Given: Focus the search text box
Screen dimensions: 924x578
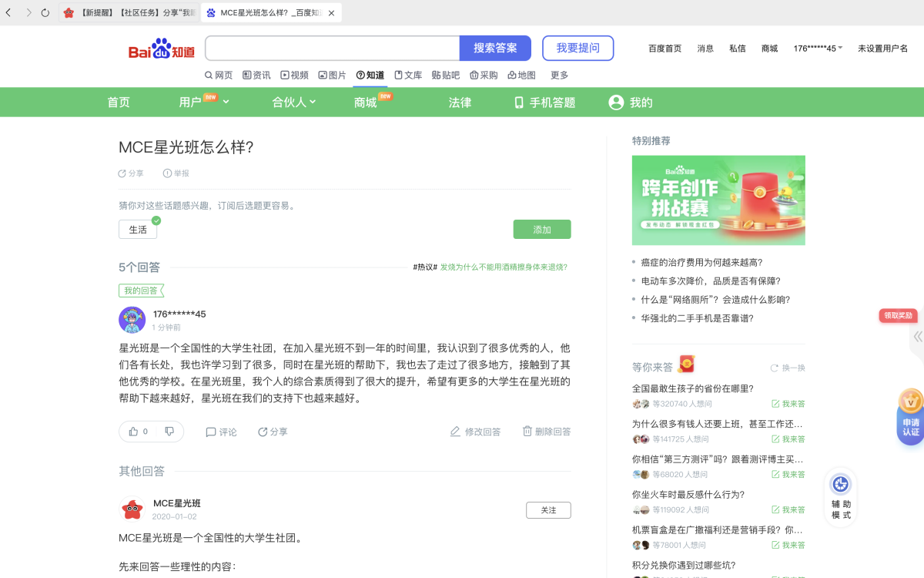Looking at the screenshot, I should [x=332, y=48].
